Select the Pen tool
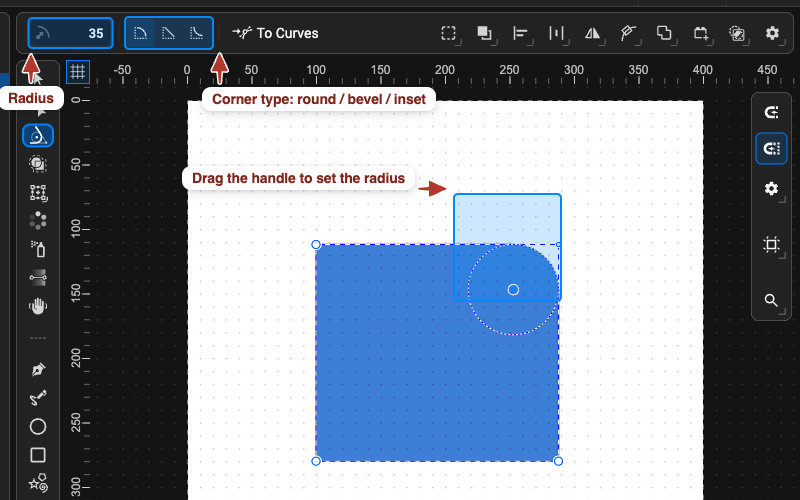 pyautogui.click(x=38, y=369)
